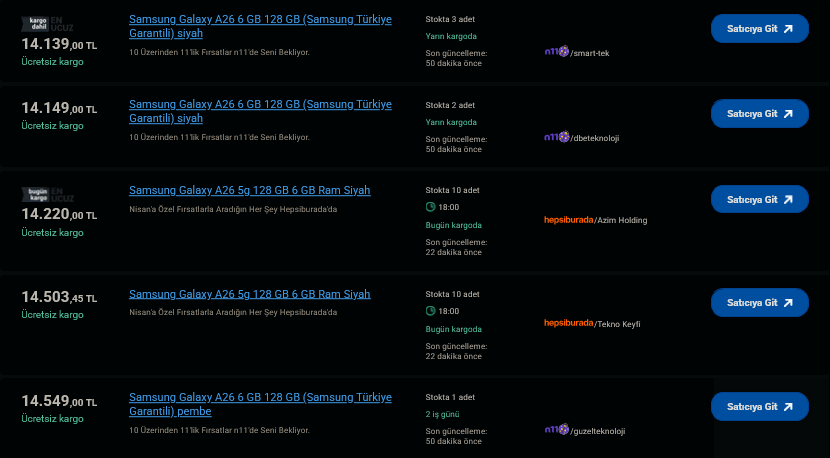Click hepsiburada logo for Tekno Keyfi
The height and width of the screenshot is (458, 830).
pyautogui.click(x=569, y=323)
